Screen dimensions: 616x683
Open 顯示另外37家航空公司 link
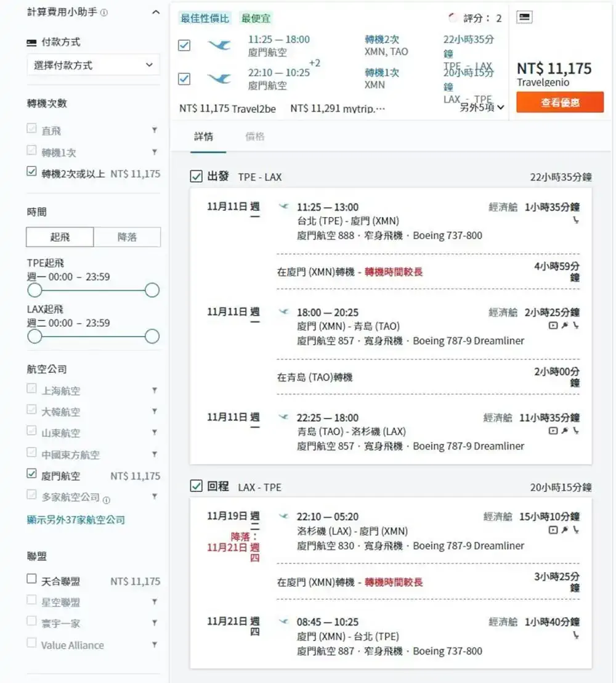[x=76, y=520]
